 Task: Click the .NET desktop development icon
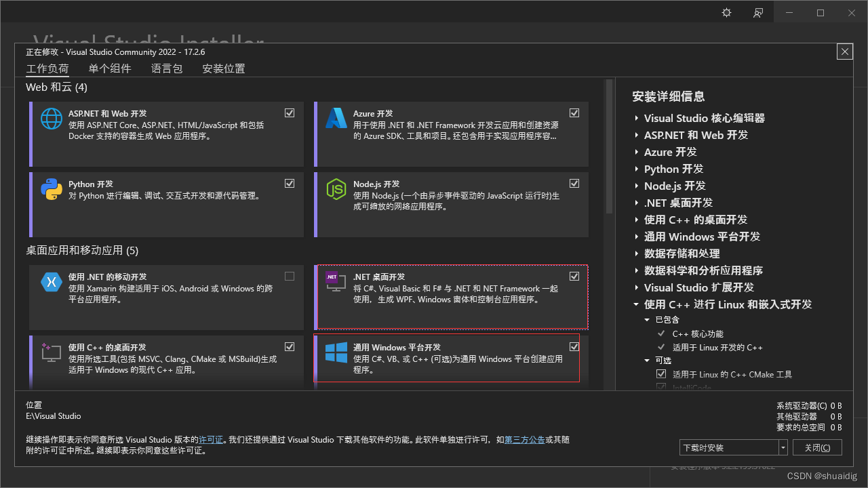(x=336, y=282)
